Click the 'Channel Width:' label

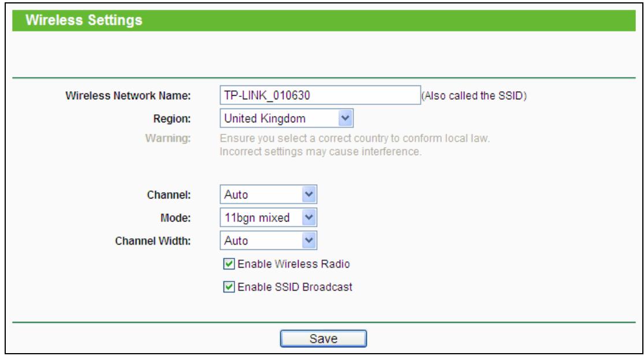click(153, 241)
